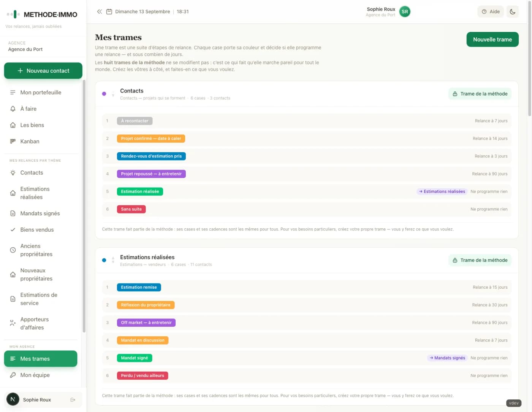The image size is (532, 412).
Task: Click reorder arrows beside the Contacts trame title
Action: pos(113,94)
